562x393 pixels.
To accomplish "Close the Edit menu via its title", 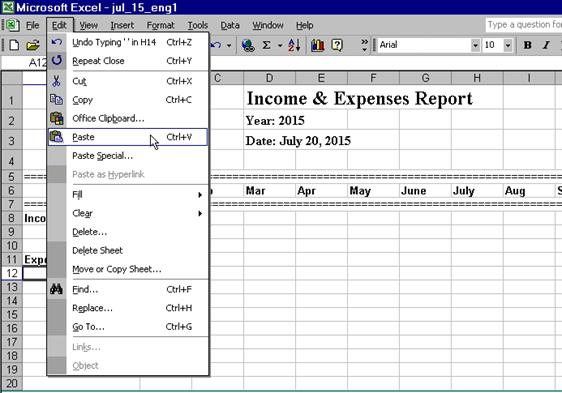I will [59, 25].
